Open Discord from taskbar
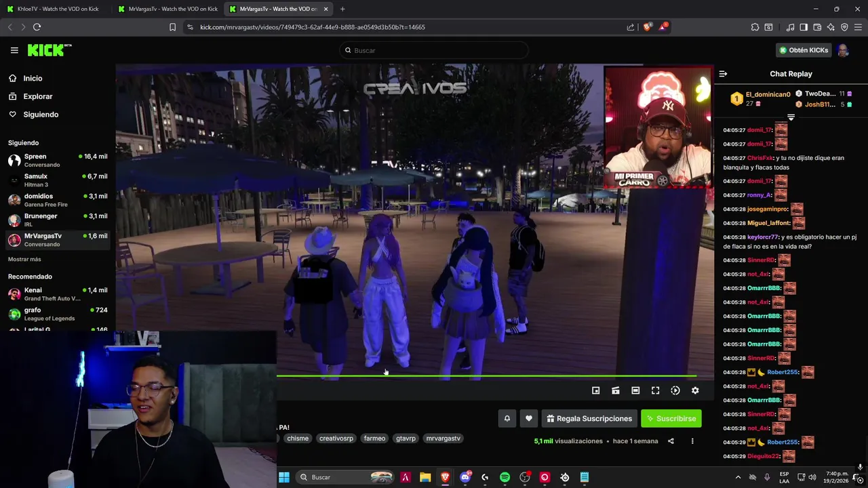This screenshot has height=488, width=868. pyautogui.click(x=465, y=477)
